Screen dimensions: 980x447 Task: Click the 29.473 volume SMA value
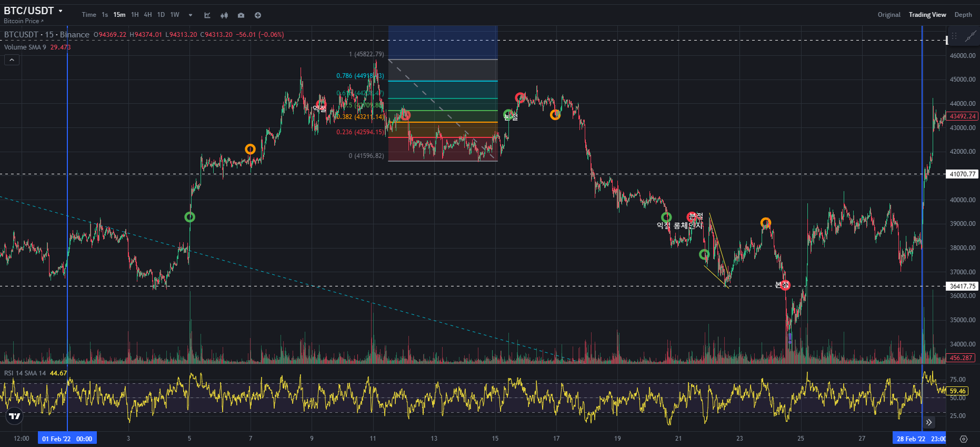[x=61, y=47]
